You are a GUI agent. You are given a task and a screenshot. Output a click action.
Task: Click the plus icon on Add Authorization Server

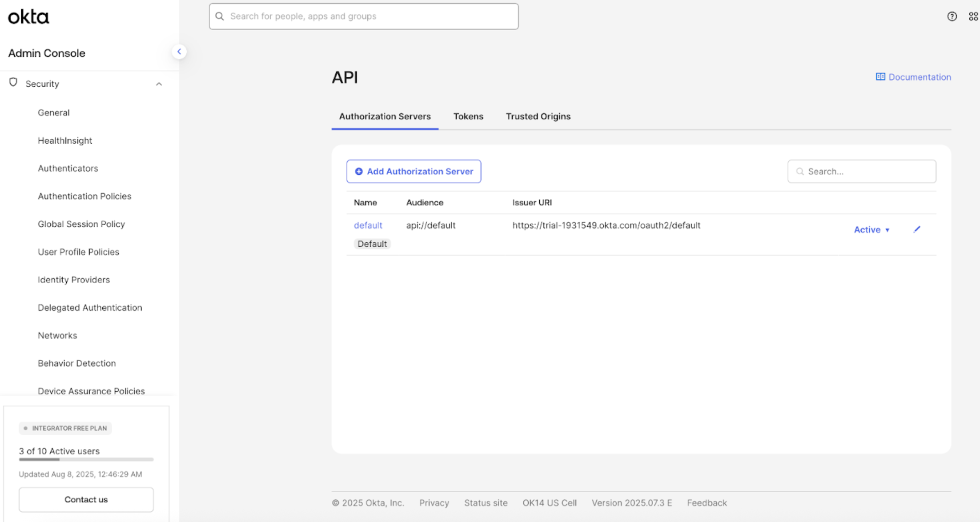tap(359, 172)
